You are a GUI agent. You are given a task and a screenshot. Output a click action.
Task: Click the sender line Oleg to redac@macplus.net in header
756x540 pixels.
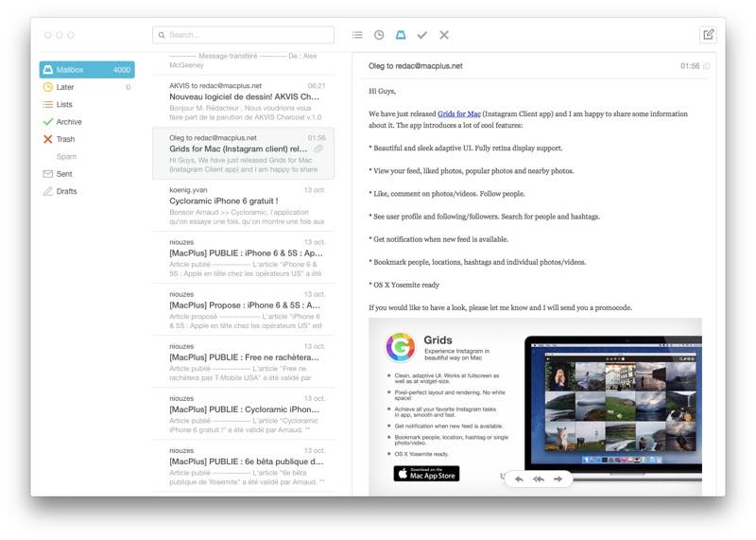pyautogui.click(x=415, y=66)
